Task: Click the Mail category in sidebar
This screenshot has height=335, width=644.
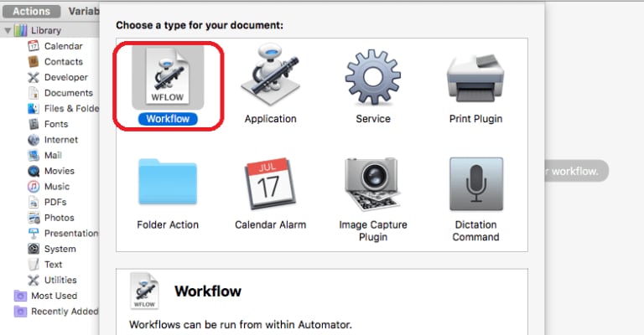Action: point(53,155)
